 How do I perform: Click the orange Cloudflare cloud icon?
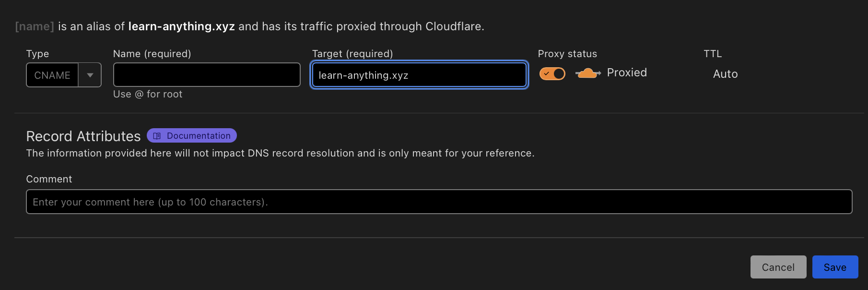coord(587,73)
